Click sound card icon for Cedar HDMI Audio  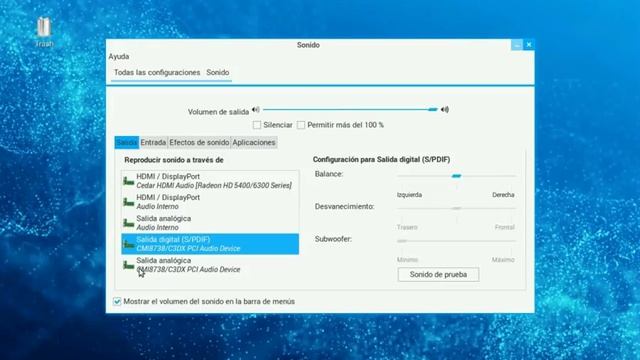click(129, 181)
